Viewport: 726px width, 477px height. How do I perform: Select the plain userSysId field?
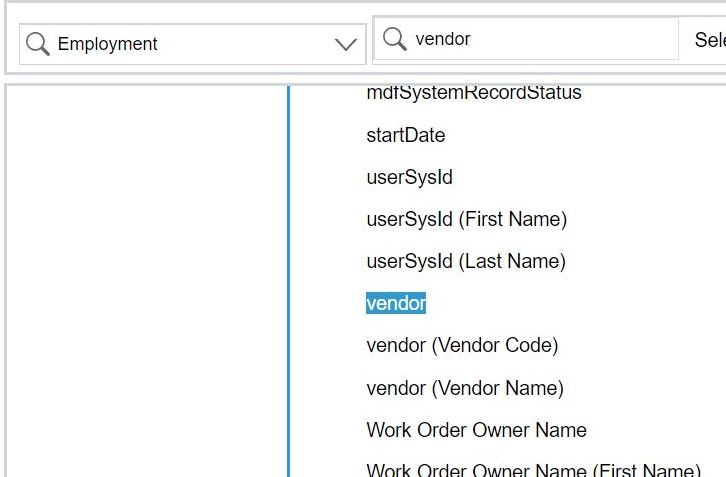tap(409, 177)
